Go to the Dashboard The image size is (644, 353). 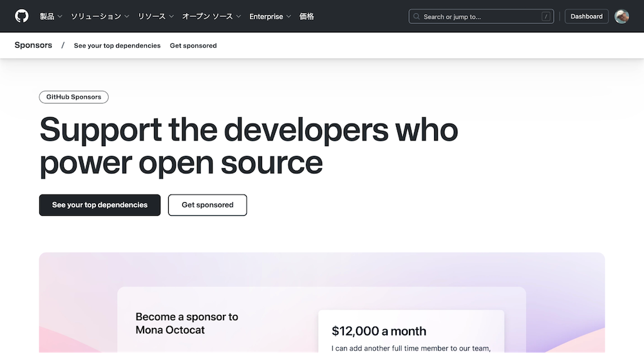tap(587, 17)
